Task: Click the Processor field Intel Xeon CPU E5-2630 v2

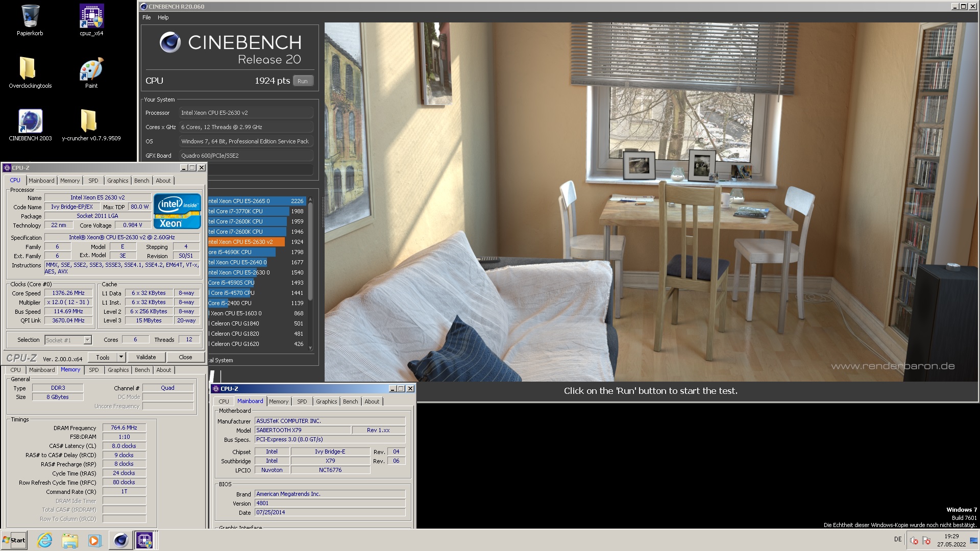Action: click(246, 113)
